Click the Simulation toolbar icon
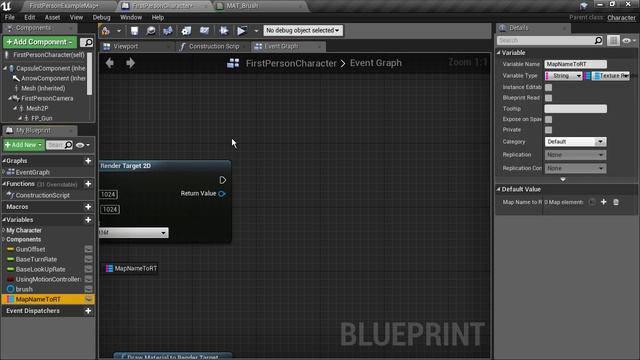 pos(224,31)
